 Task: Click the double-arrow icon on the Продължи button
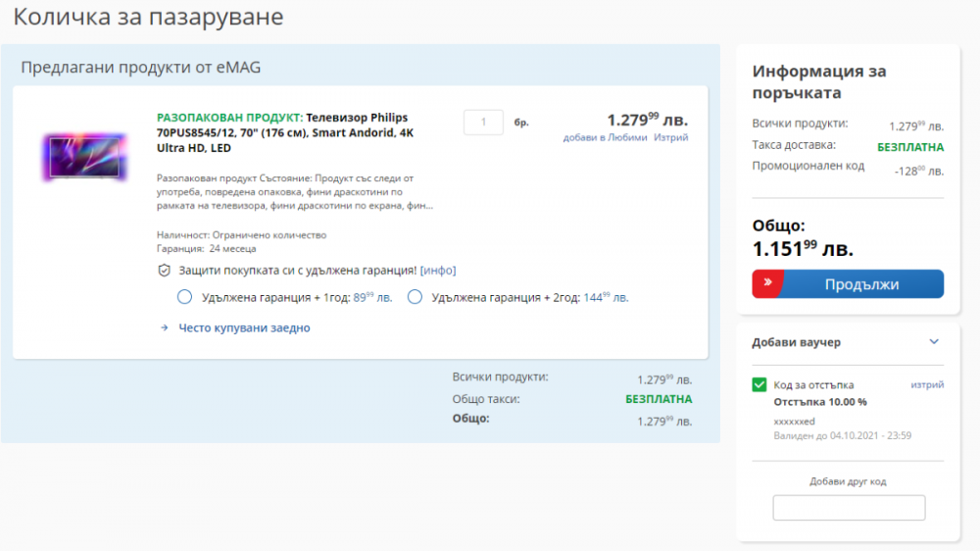tap(767, 284)
